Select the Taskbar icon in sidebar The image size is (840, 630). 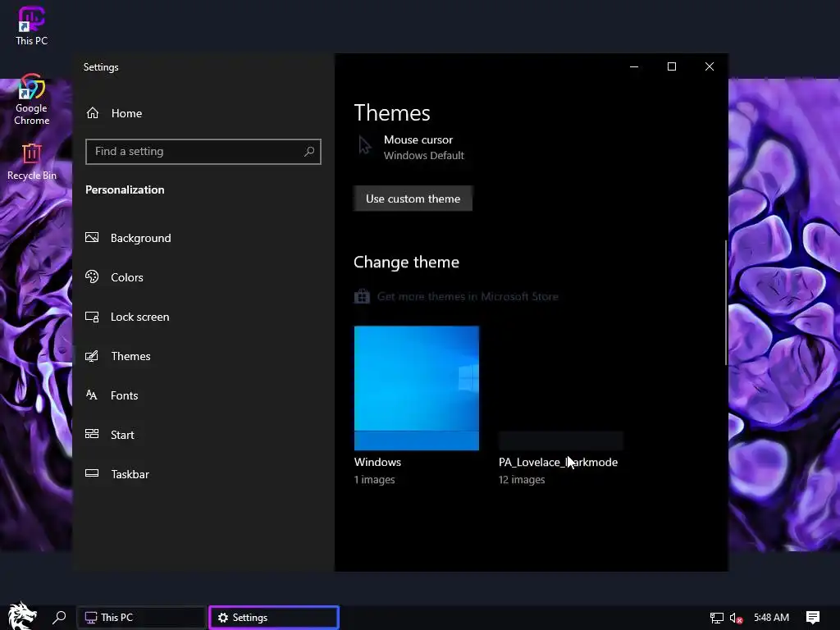click(x=92, y=473)
